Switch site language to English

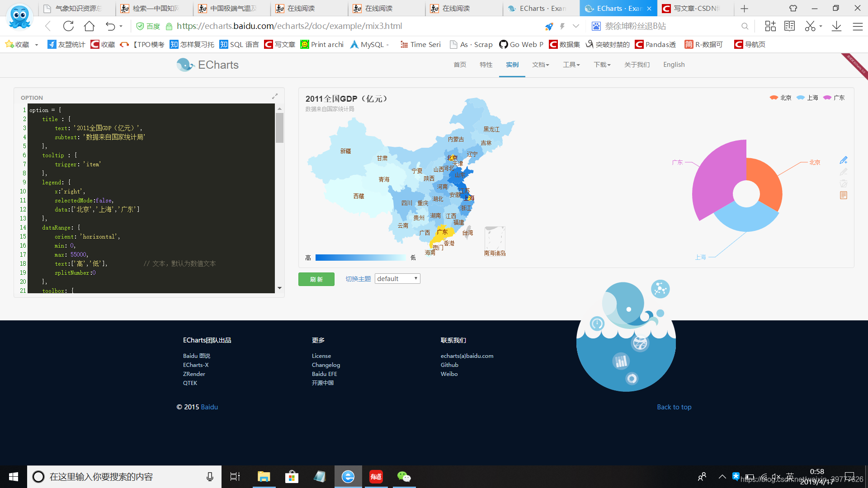point(674,65)
